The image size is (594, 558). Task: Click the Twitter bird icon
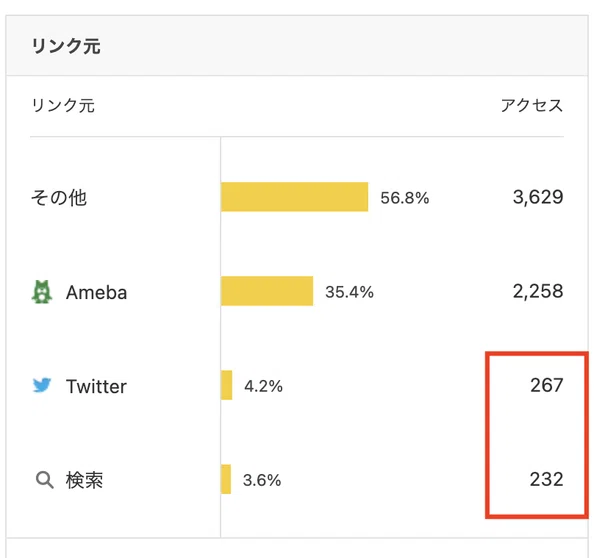coord(42,386)
